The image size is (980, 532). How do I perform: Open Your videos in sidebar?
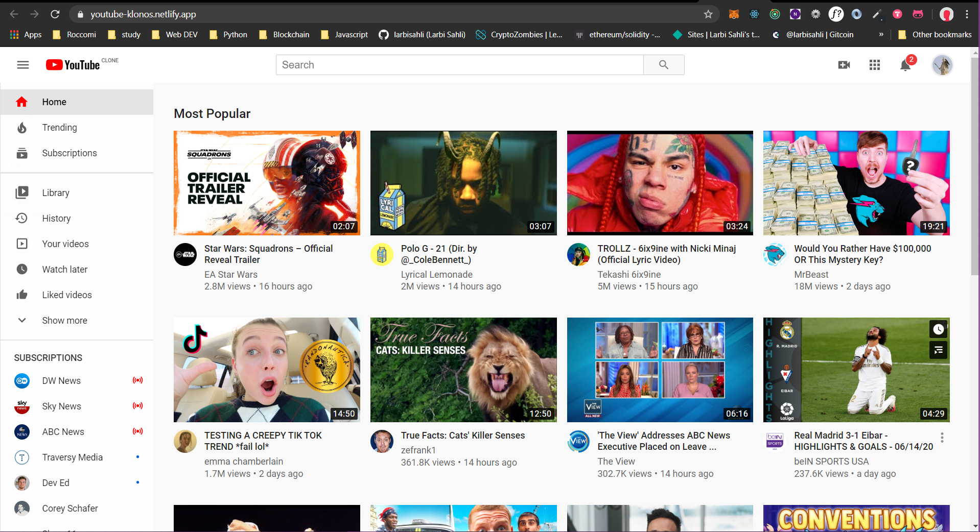click(77, 244)
